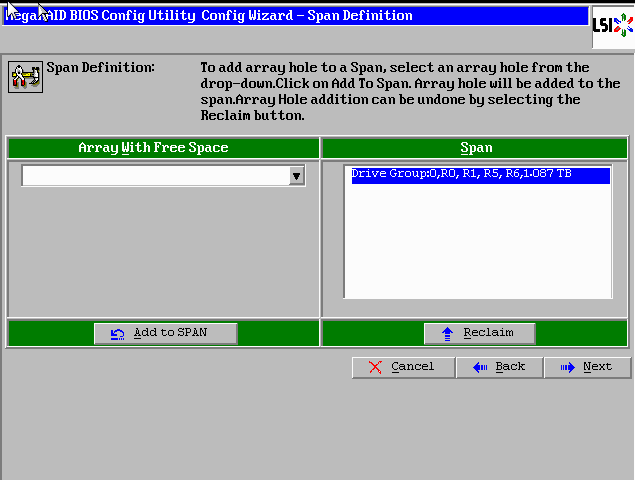This screenshot has width=635, height=480.
Task: Click the Span column header
Action: (x=475, y=148)
